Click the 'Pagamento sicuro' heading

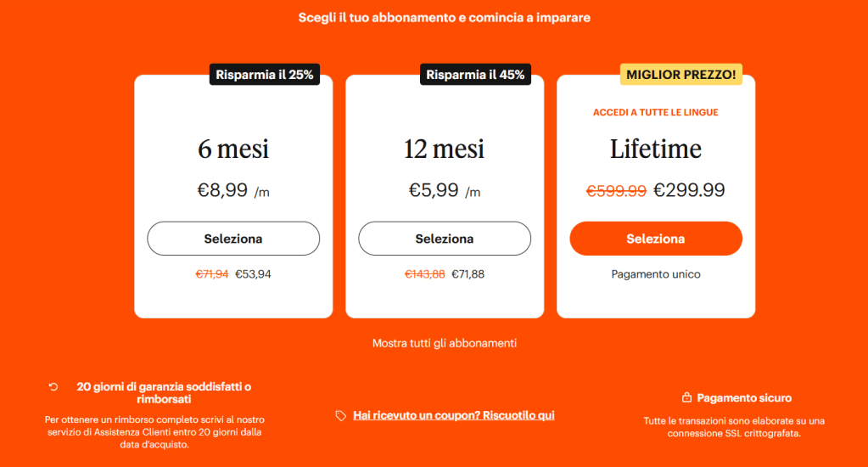(x=744, y=397)
